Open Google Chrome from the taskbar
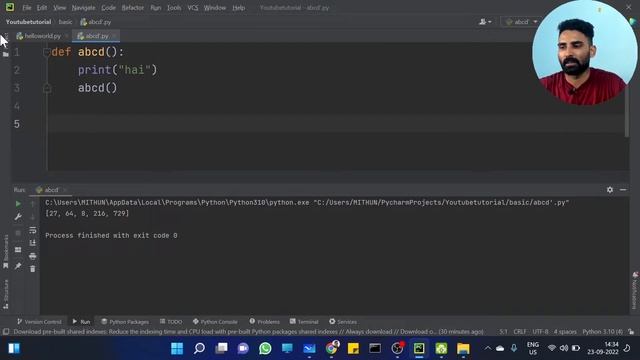The image size is (640, 360). (332, 349)
